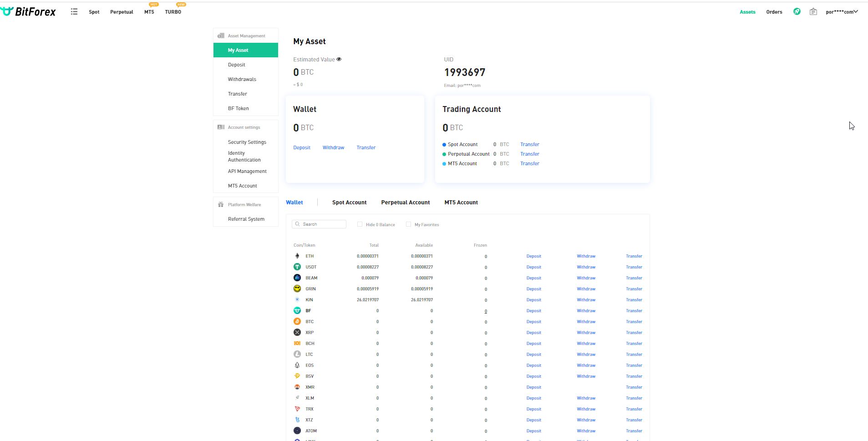The width and height of the screenshot is (868, 441).
Task: Click the BTC coin icon
Action: pyautogui.click(x=297, y=321)
